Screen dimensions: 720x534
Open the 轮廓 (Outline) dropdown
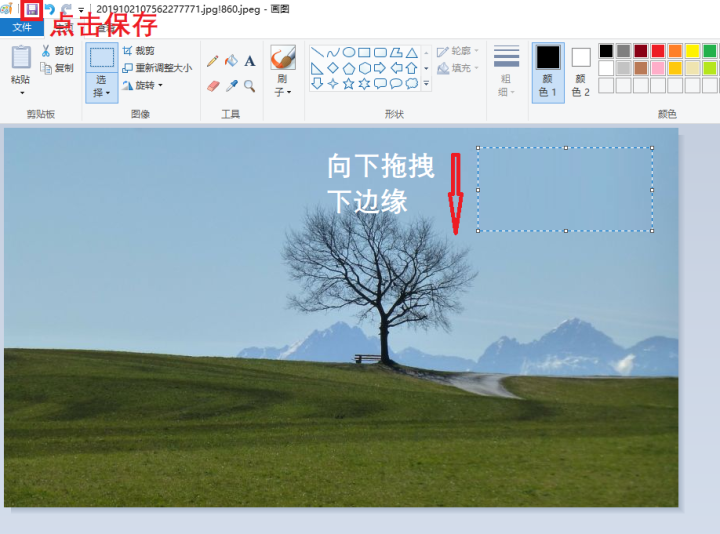(458, 51)
